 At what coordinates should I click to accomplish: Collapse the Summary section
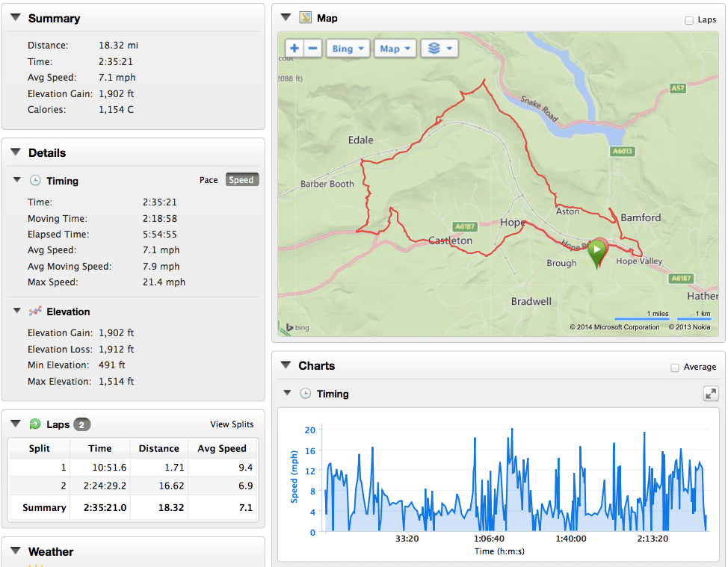coord(15,18)
